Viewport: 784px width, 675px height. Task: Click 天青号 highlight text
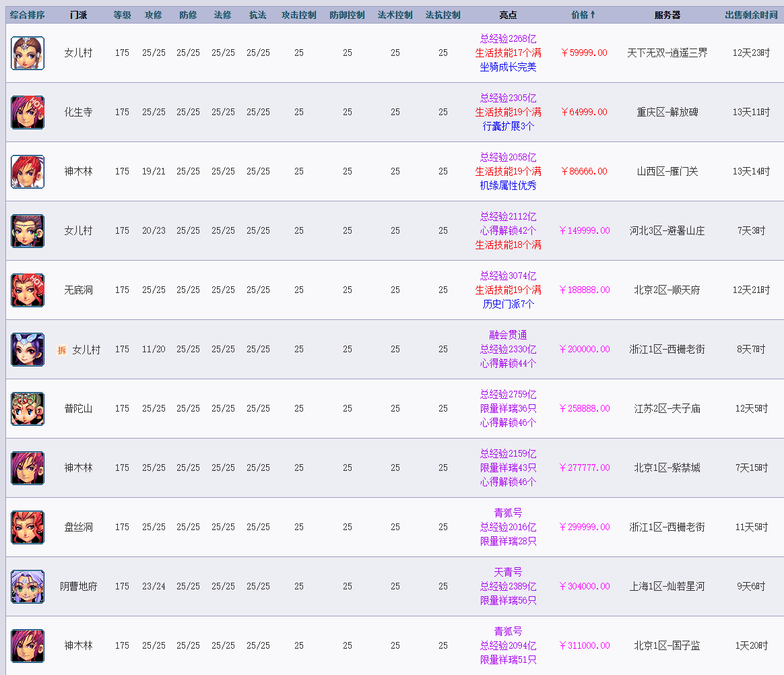[508, 572]
